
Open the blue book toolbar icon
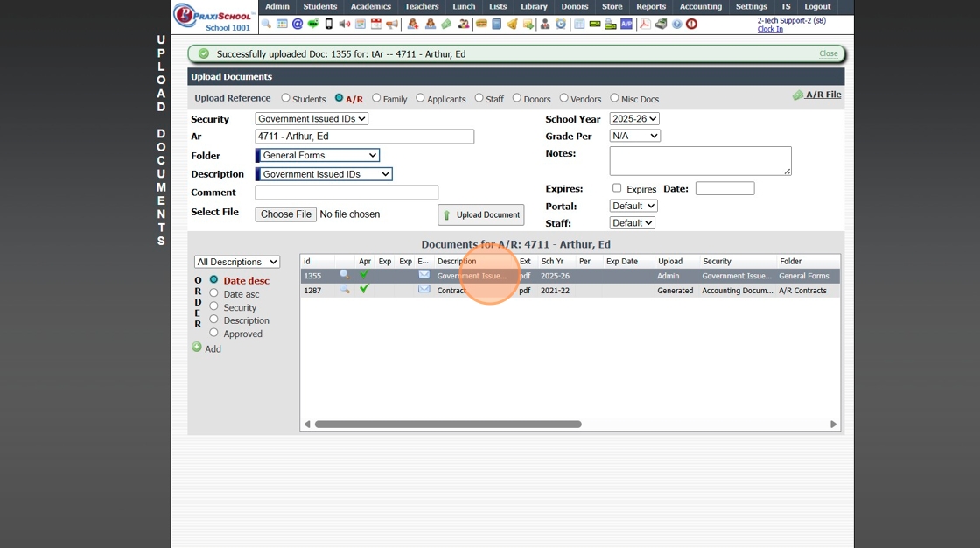click(497, 24)
